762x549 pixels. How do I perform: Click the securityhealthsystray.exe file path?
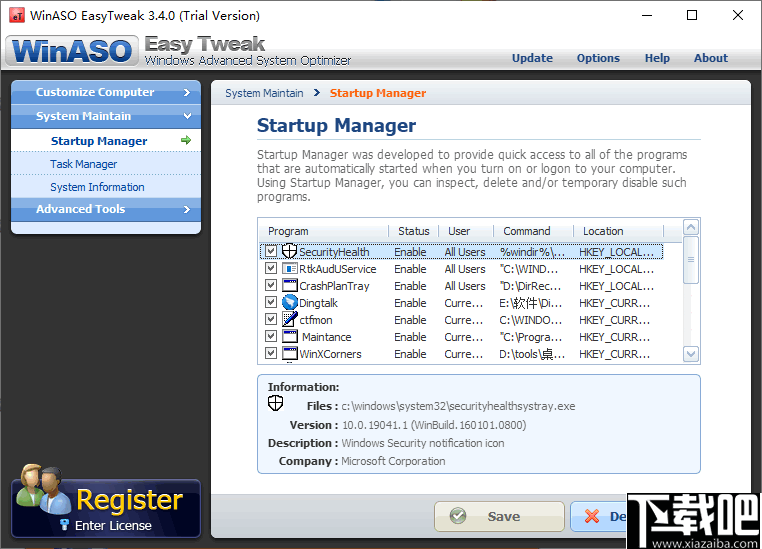458,406
